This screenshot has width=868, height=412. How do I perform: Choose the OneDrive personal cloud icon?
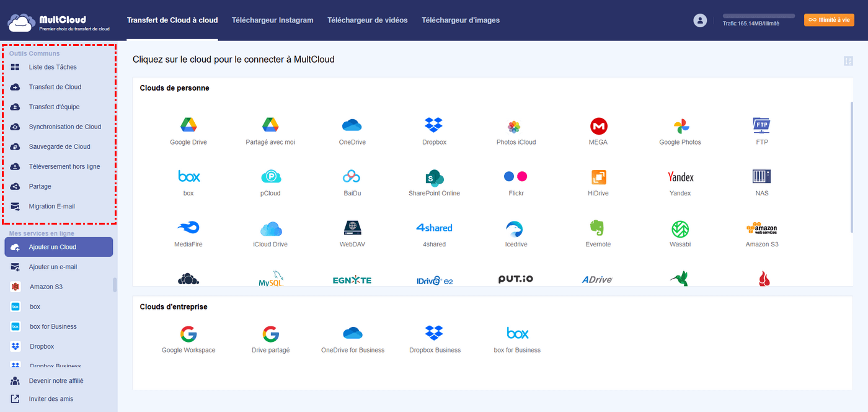coord(352,125)
